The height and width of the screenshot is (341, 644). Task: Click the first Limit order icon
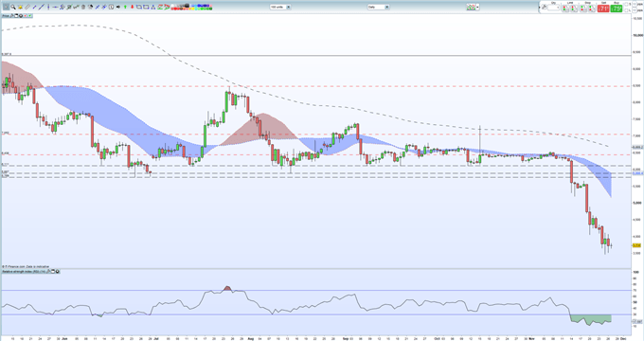[565, 9]
